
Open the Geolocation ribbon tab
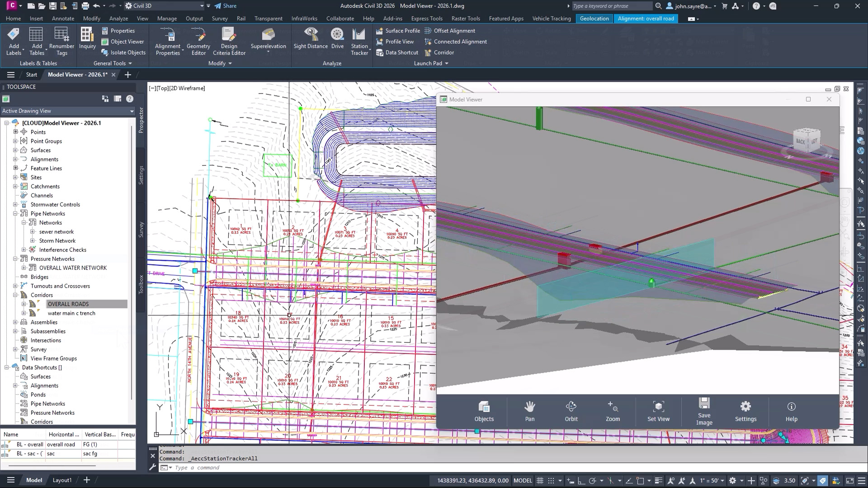(594, 19)
